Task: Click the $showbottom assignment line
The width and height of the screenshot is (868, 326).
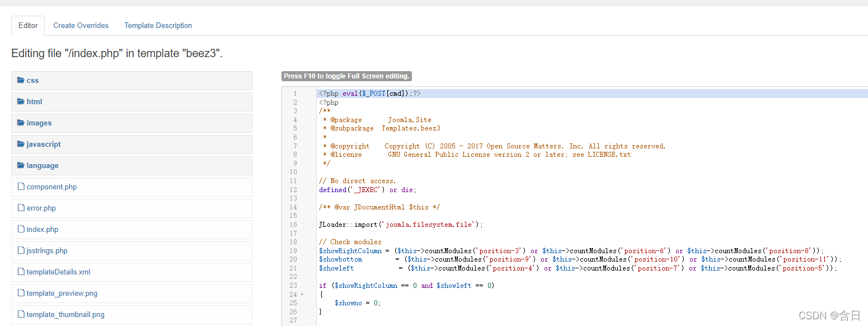Action: tap(580, 259)
